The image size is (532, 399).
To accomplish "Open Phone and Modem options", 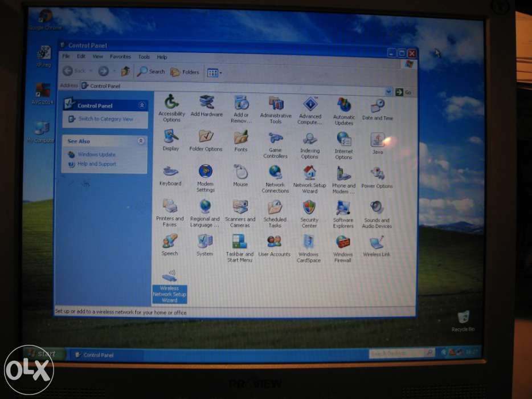I will (x=343, y=180).
